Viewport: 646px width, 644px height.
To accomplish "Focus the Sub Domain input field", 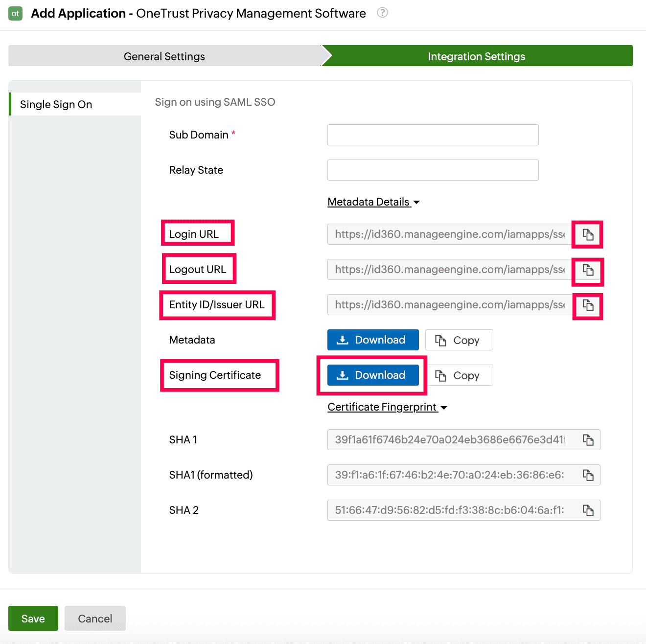I will pos(433,135).
